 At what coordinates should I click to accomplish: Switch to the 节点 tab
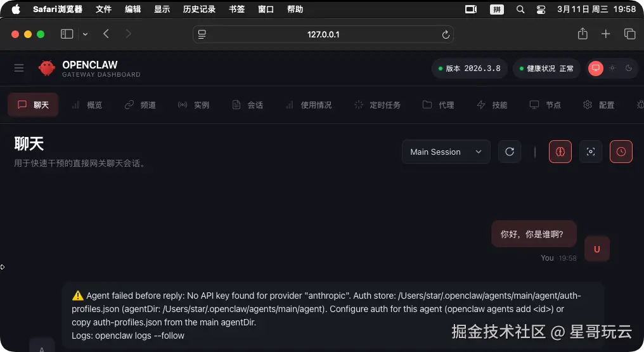545,105
